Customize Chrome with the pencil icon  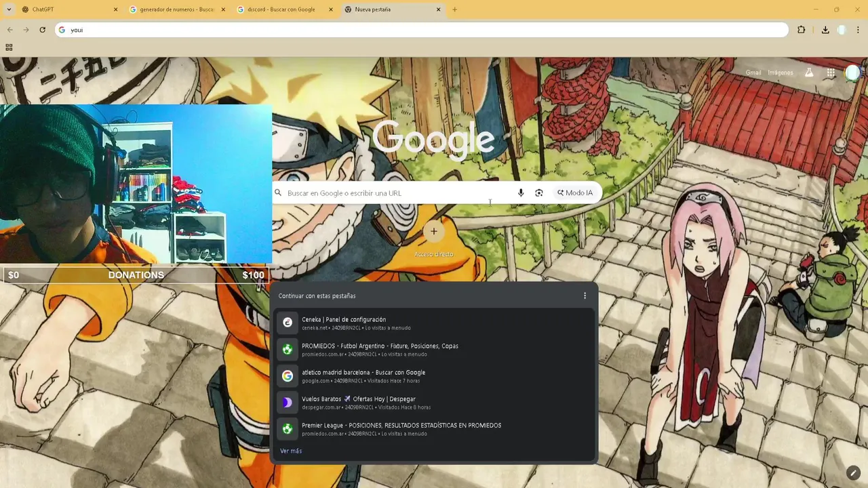coord(853,472)
